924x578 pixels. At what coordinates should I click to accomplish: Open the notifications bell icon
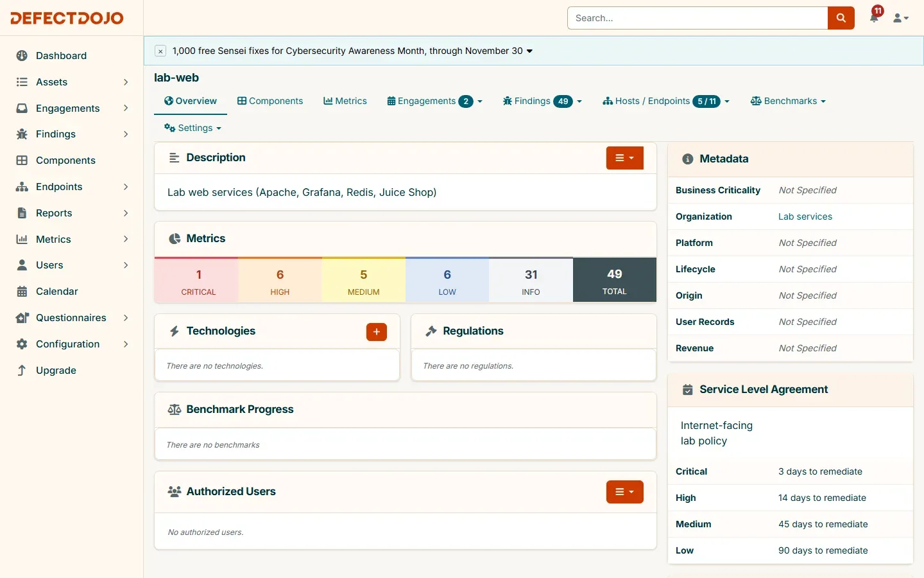click(x=874, y=17)
